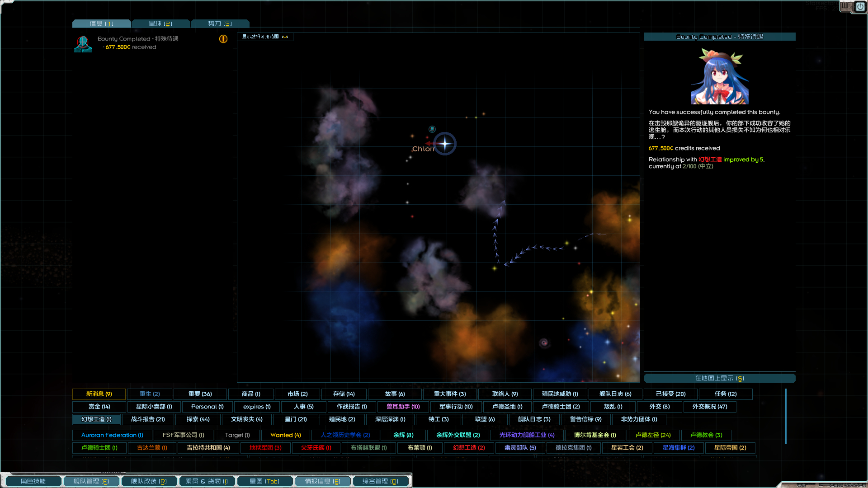This screenshot has width=868, height=488.
Task: Click the blue-haired character portrait
Action: tap(719, 77)
